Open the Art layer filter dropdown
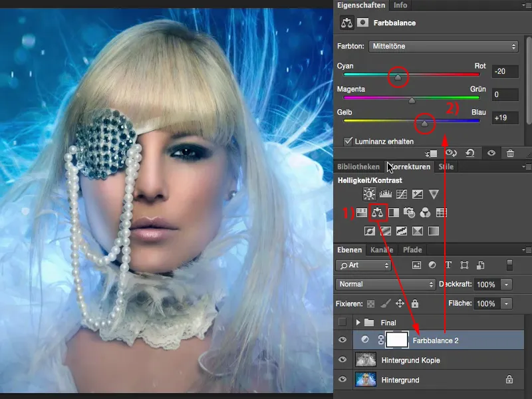This screenshot has width=532, height=399. 363,265
